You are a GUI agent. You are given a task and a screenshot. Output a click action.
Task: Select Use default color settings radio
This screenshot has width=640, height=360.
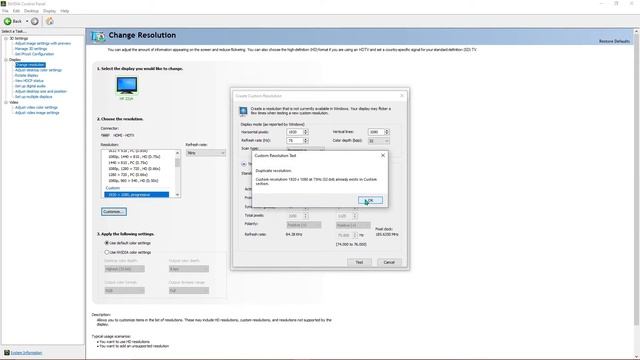pos(107,243)
